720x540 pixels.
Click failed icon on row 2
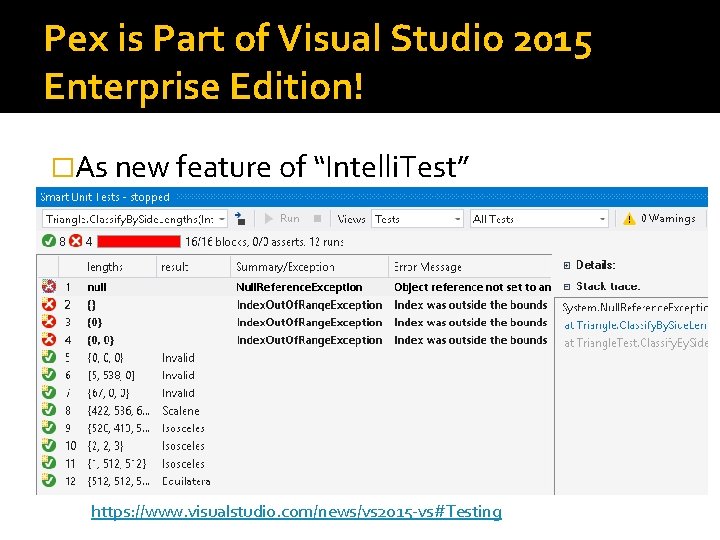[x=49, y=304]
